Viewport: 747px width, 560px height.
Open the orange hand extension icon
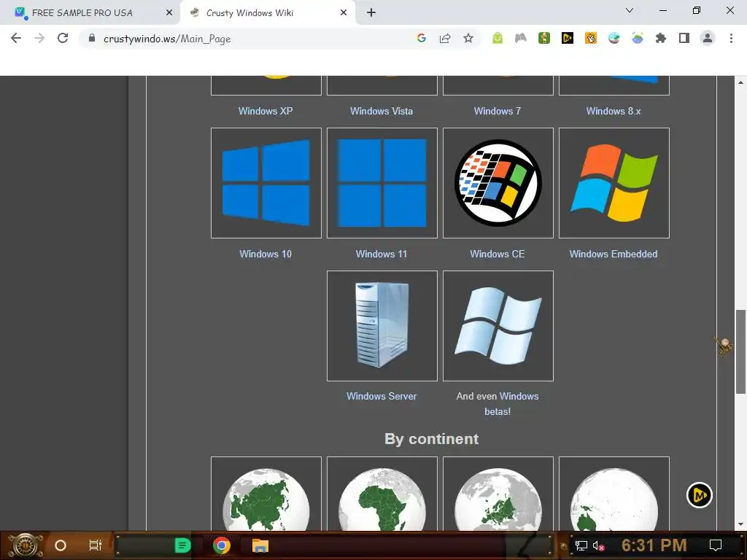point(591,38)
